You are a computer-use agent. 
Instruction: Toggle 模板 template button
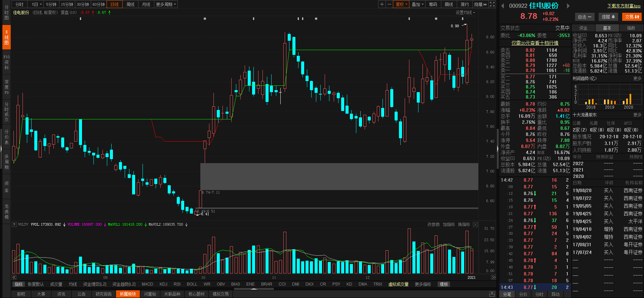click(444, 284)
